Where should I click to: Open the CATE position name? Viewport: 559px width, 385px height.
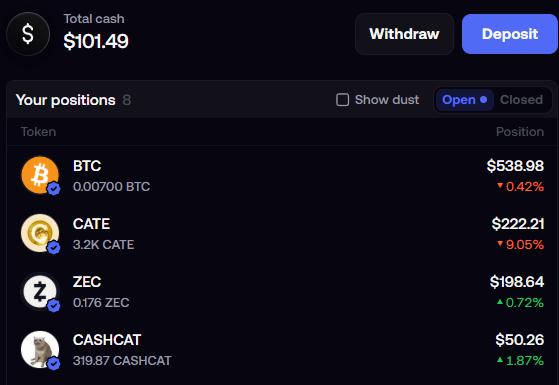coord(91,224)
